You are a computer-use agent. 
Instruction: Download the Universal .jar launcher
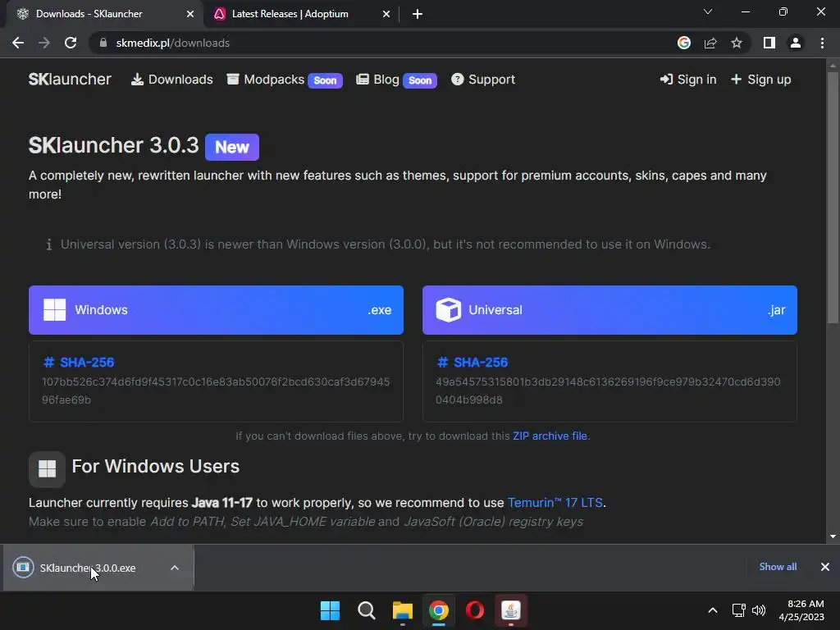coord(609,309)
